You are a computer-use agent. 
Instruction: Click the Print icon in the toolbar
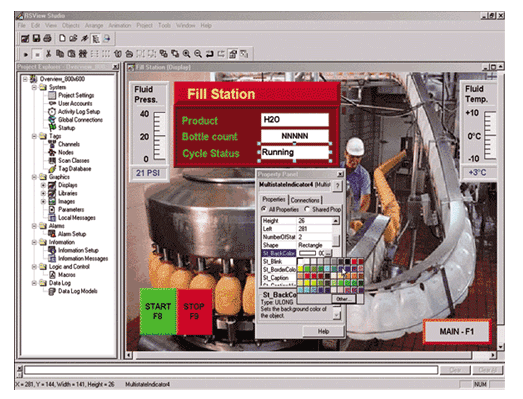click(47, 38)
